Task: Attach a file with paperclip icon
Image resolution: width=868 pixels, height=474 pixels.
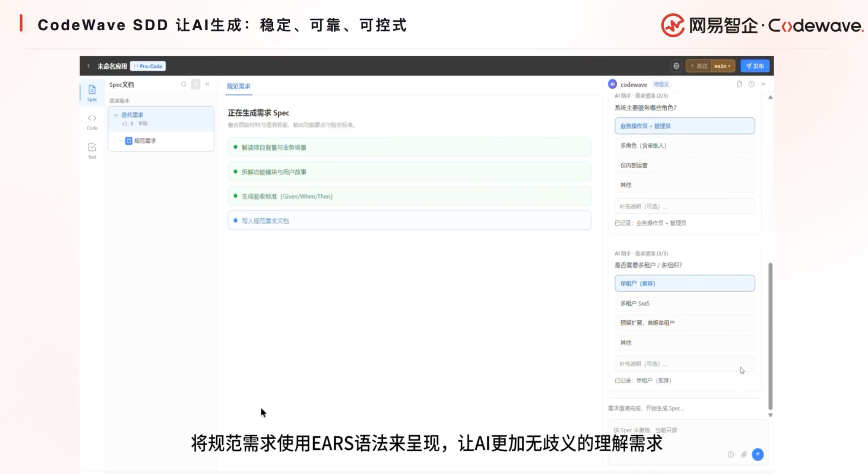Action: [x=744, y=454]
